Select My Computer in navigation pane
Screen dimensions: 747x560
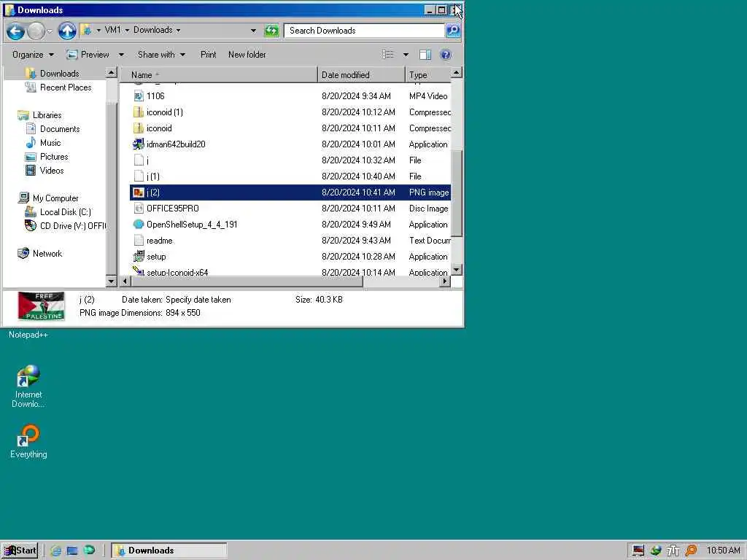pos(55,198)
